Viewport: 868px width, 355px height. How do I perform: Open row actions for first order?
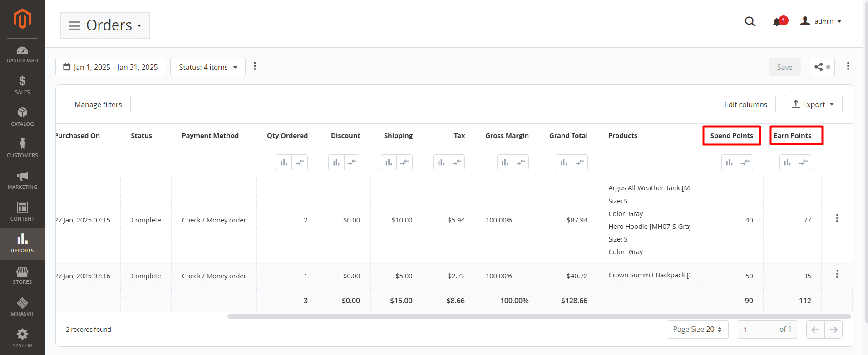(837, 218)
